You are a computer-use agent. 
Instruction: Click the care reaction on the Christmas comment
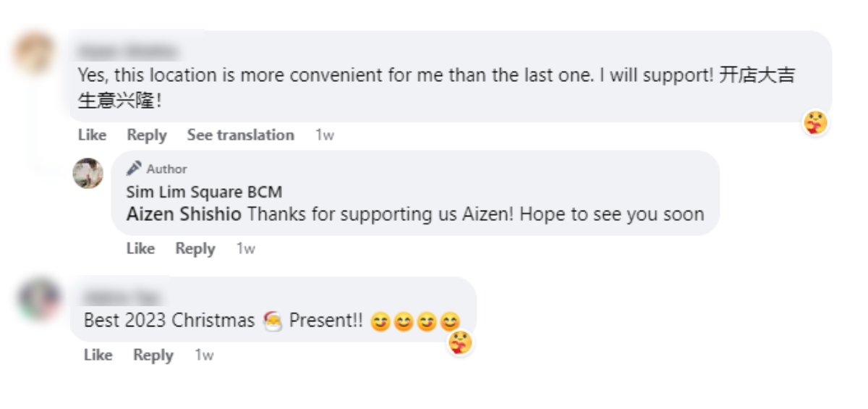[x=460, y=342]
